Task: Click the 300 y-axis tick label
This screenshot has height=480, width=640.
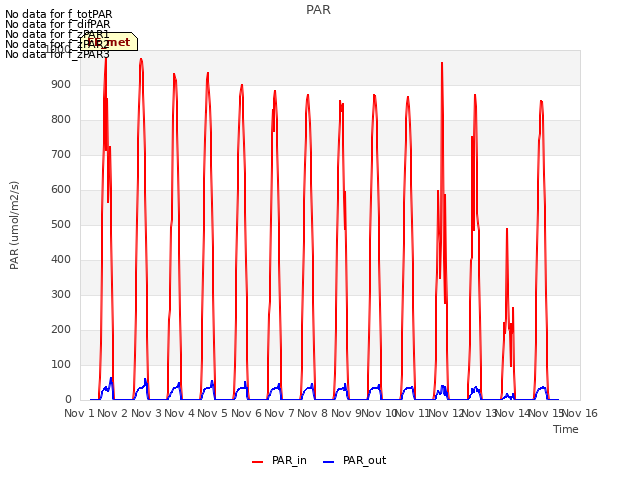Action: (x=61, y=295)
